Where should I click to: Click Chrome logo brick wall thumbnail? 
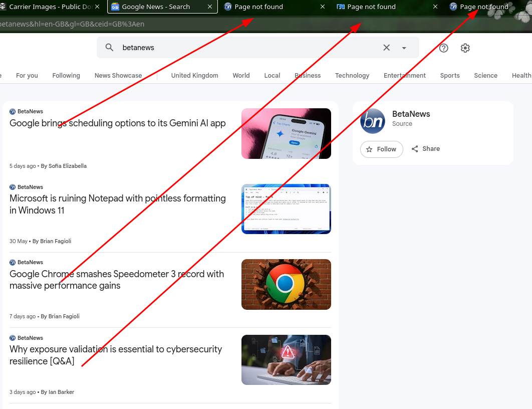tap(286, 284)
